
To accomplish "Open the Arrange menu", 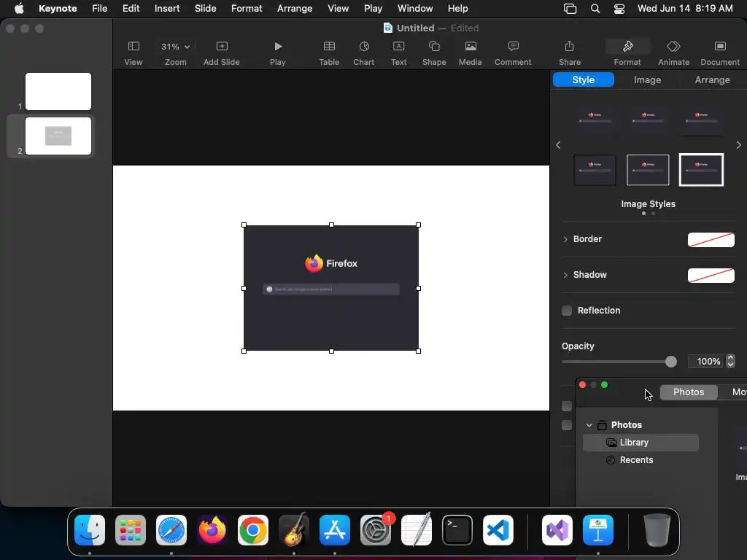I will pos(295,9).
